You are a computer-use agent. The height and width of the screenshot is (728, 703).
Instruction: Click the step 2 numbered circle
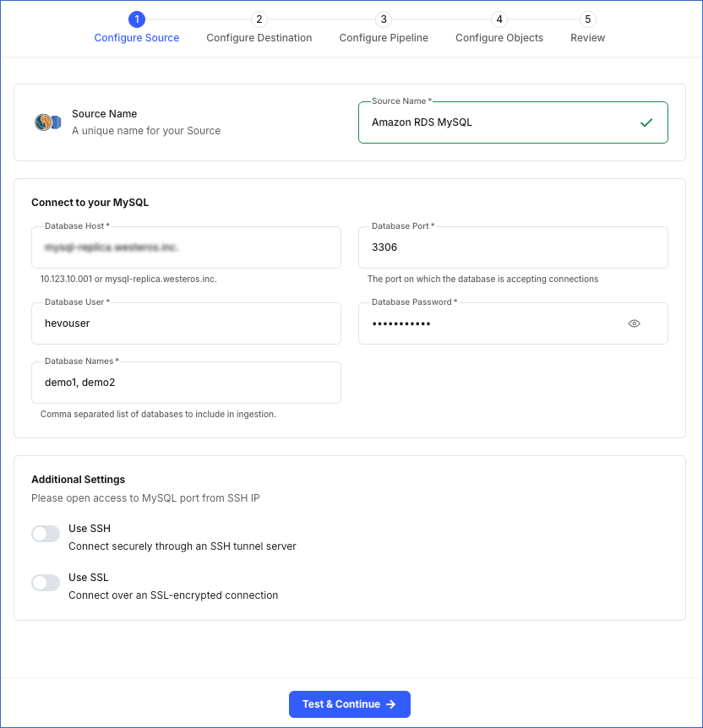tap(259, 19)
